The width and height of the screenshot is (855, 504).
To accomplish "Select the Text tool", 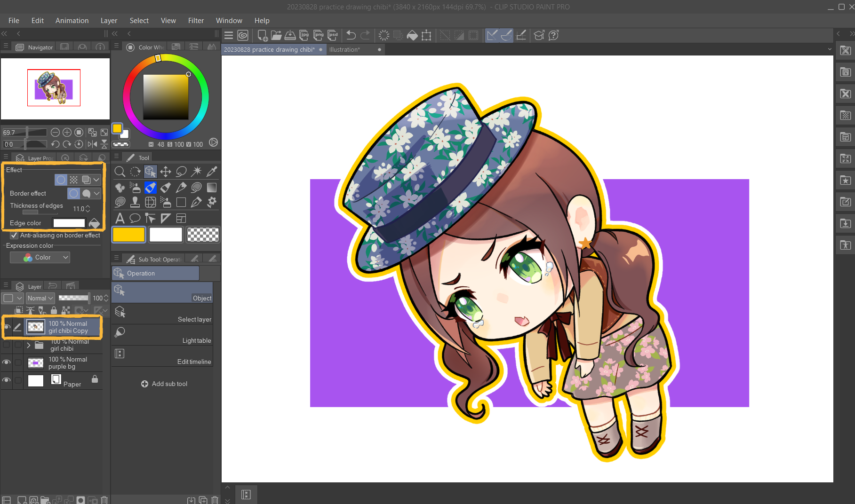I will pos(120,218).
